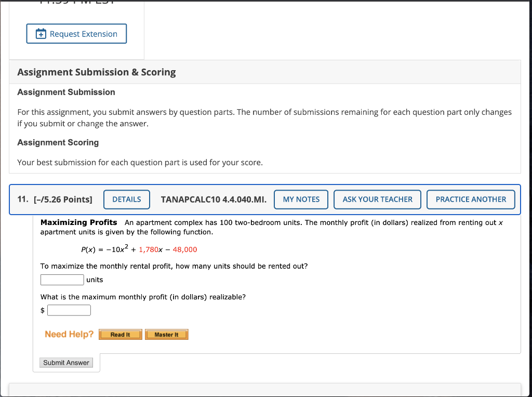Click the Need Help? label
This screenshot has height=397, width=532.
coord(69,334)
